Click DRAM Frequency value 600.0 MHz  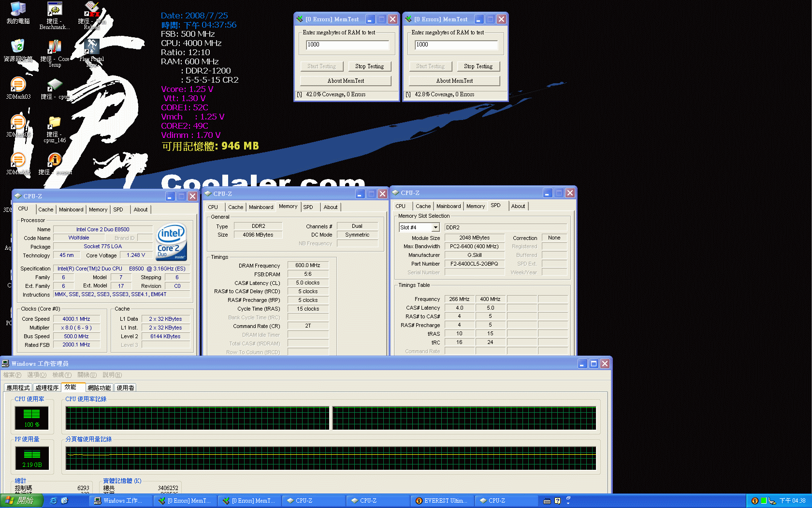pos(308,265)
